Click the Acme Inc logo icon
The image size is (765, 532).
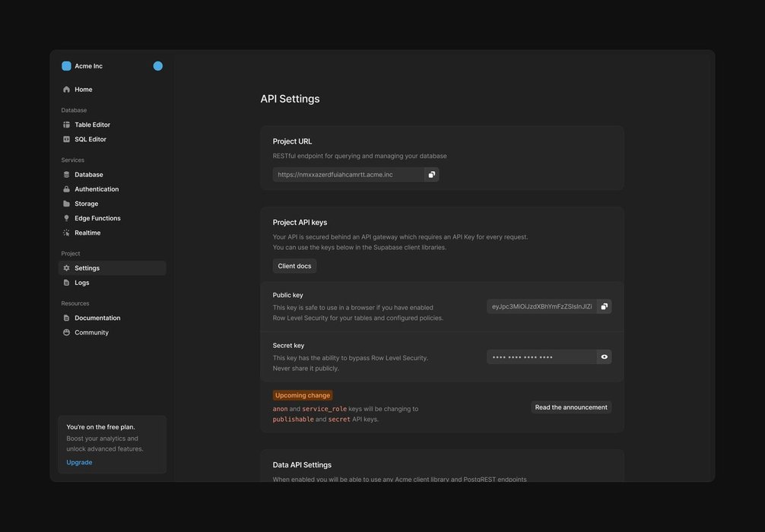(x=66, y=66)
